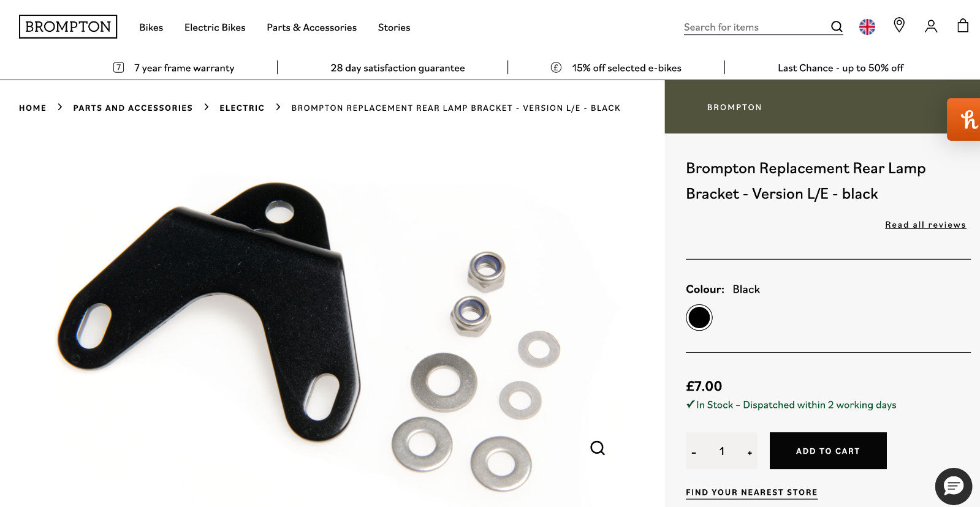Decrease quantity with minus button

[694, 453]
